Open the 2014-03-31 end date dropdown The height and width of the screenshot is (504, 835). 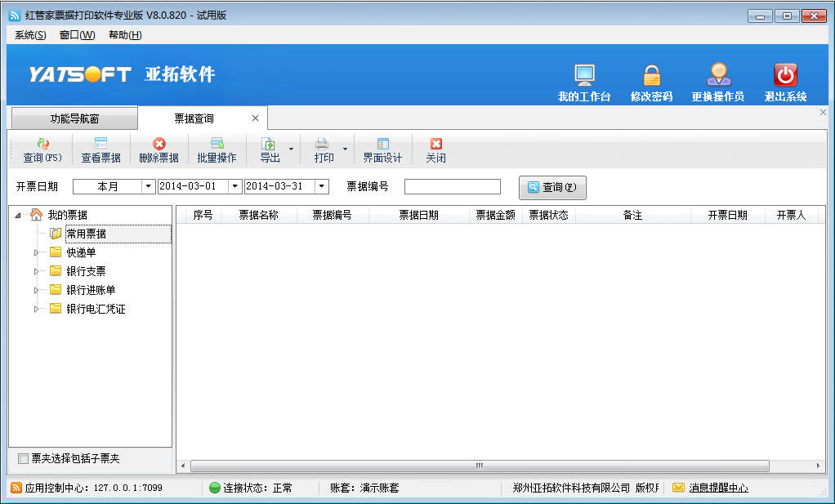pyautogui.click(x=322, y=186)
